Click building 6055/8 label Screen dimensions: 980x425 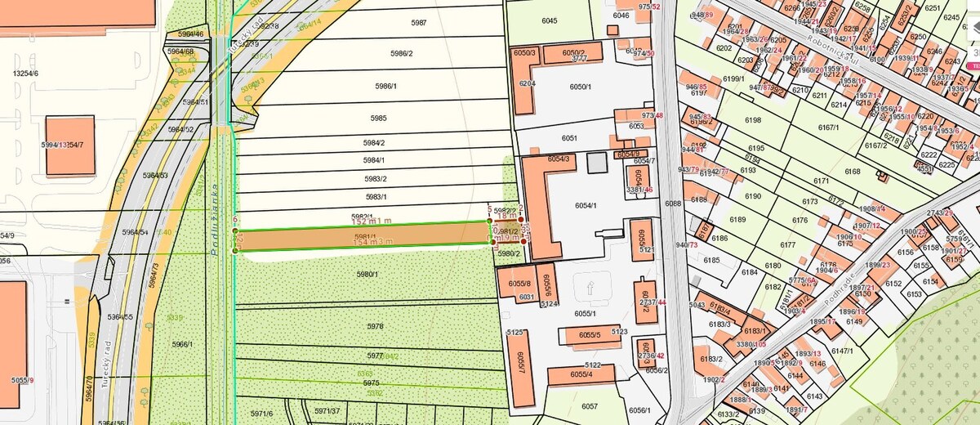[519, 284]
